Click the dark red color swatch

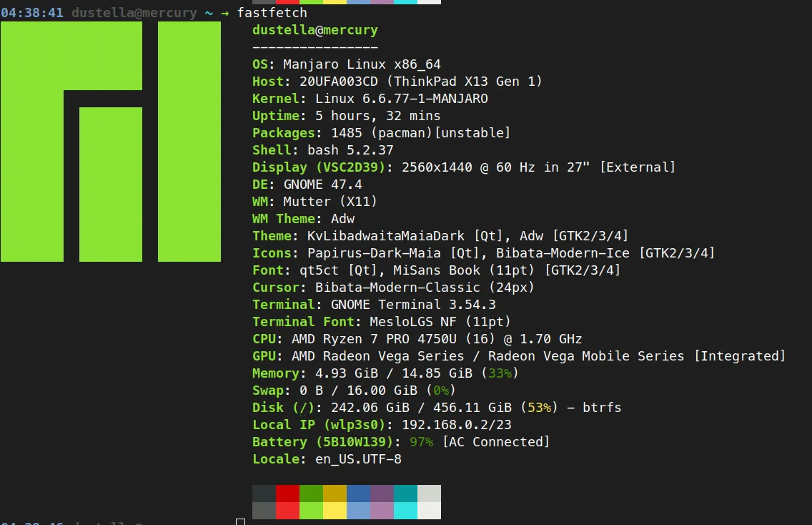coord(287,494)
